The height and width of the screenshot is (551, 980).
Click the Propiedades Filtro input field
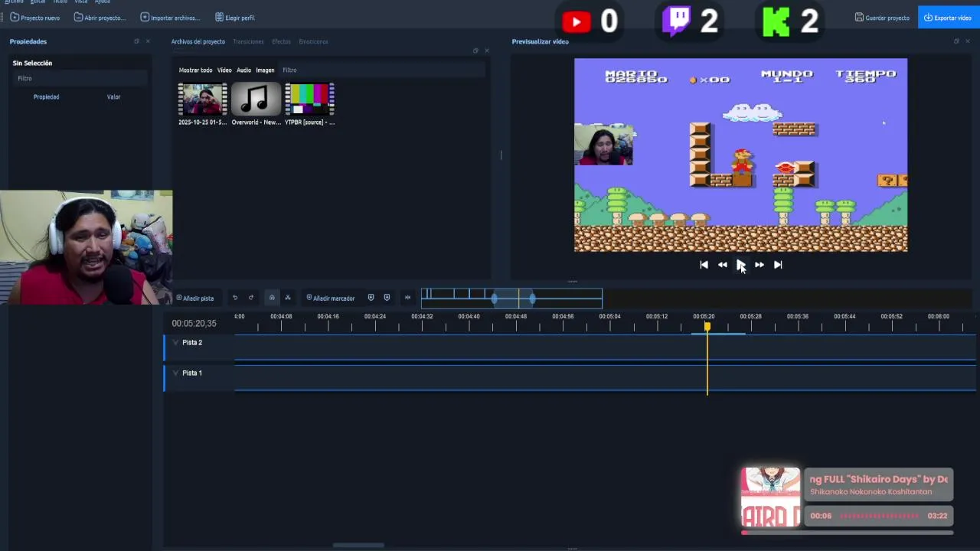[80, 78]
